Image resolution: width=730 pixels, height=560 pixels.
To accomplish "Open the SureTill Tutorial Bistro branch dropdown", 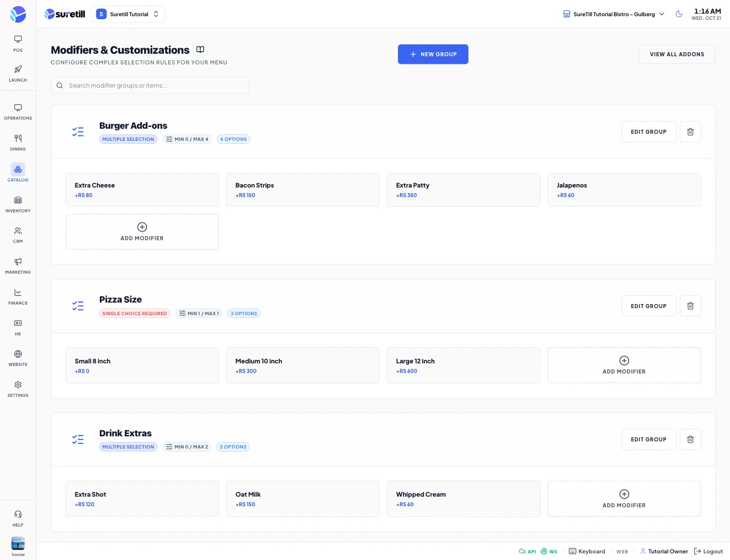I will [x=613, y=14].
